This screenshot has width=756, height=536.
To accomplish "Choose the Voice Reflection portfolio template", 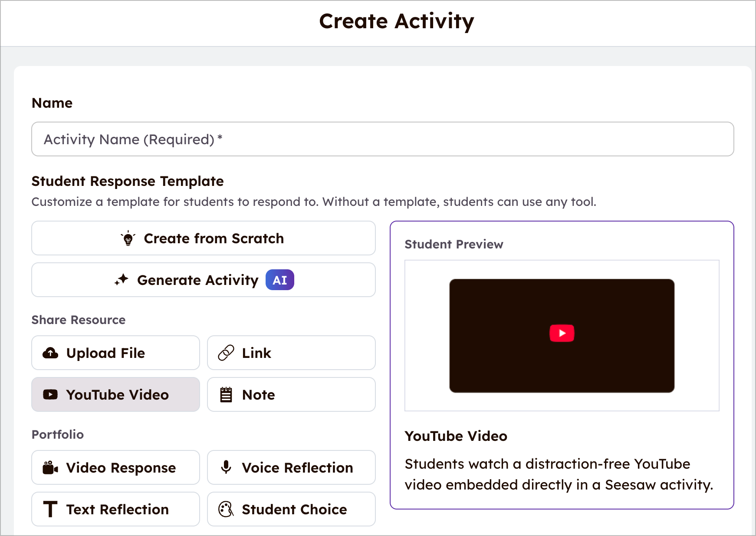I will (x=291, y=468).
